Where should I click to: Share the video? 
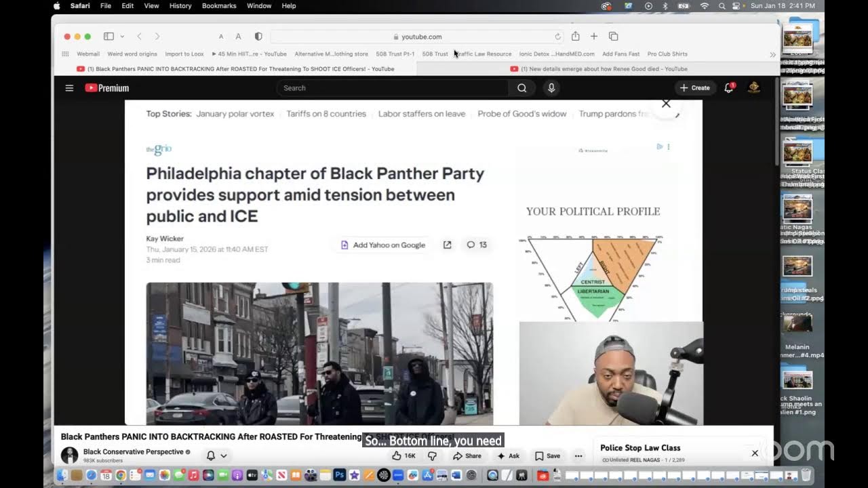coord(467,455)
